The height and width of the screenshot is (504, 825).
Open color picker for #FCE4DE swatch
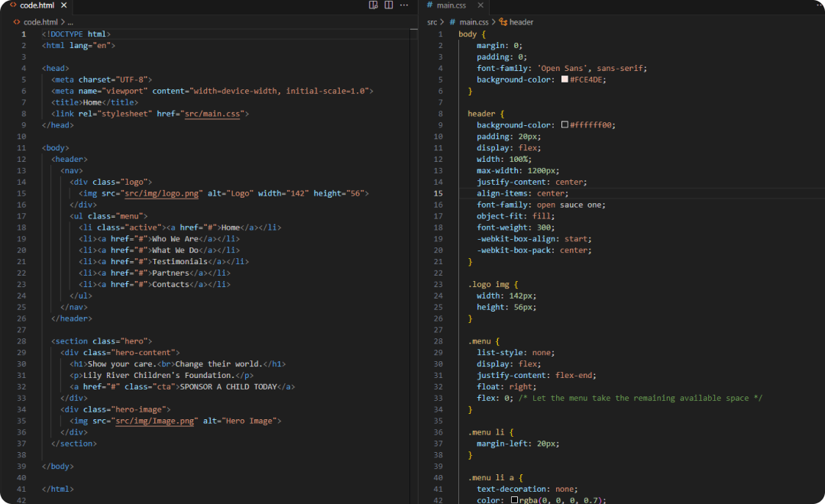(x=565, y=79)
